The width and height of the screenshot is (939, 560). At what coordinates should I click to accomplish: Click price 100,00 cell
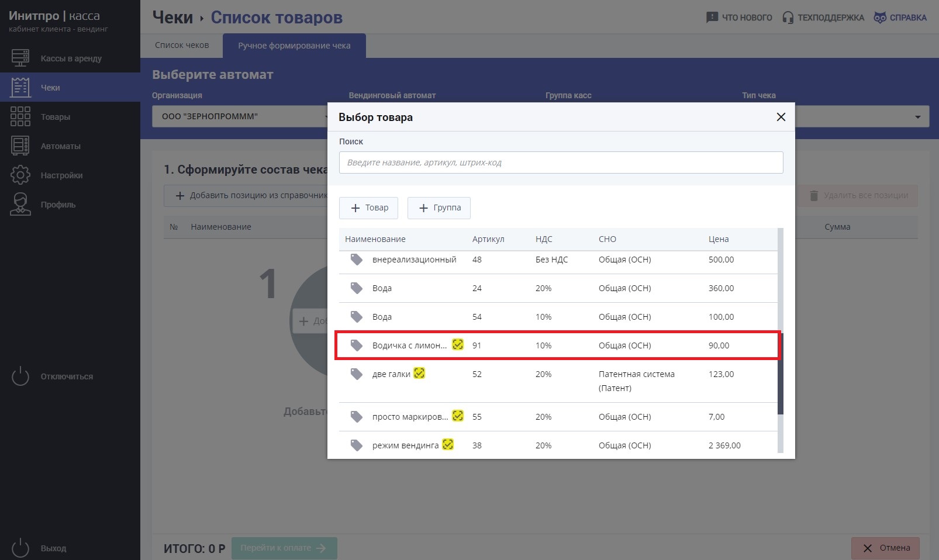[721, 317]
